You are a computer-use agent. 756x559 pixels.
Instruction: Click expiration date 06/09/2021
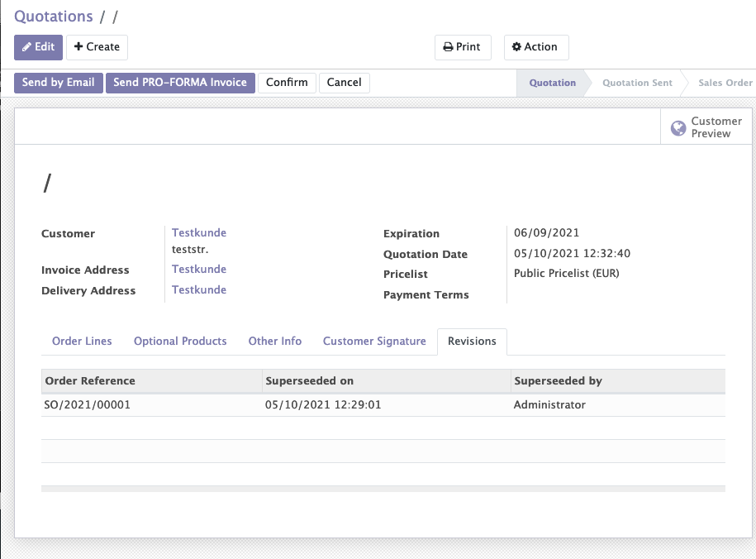546,232
